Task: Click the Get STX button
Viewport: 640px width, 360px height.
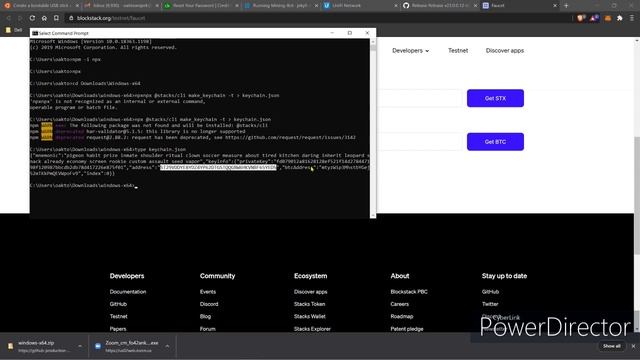Action: coord(495,98)
